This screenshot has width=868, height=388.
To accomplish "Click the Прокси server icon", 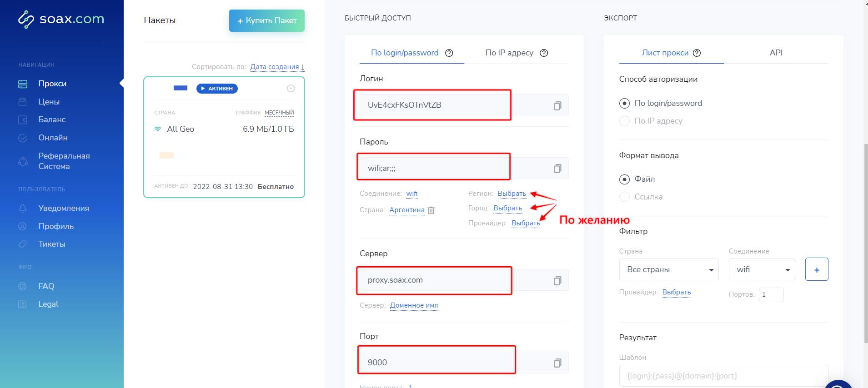I will (22, 84).
